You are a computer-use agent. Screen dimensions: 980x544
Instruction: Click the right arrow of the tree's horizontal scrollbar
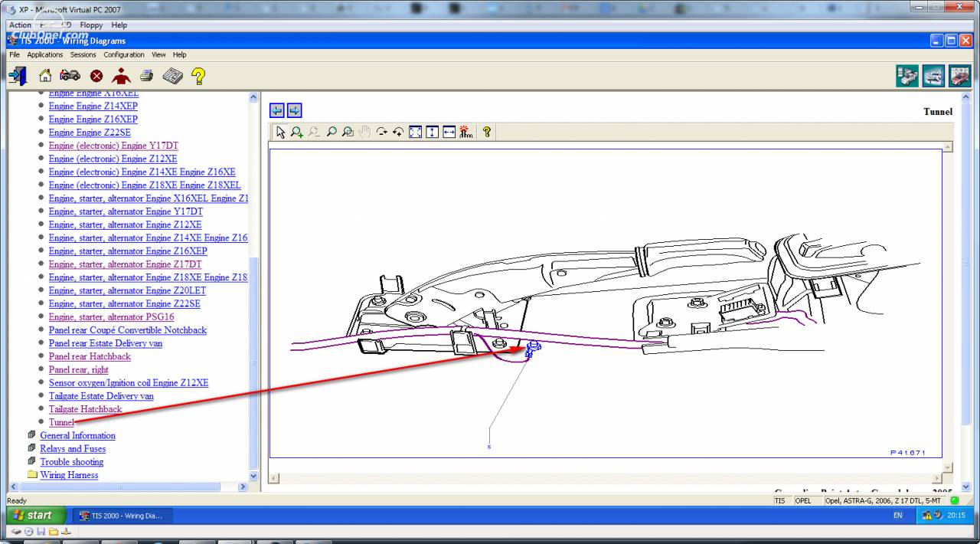[x=243, y=487]
